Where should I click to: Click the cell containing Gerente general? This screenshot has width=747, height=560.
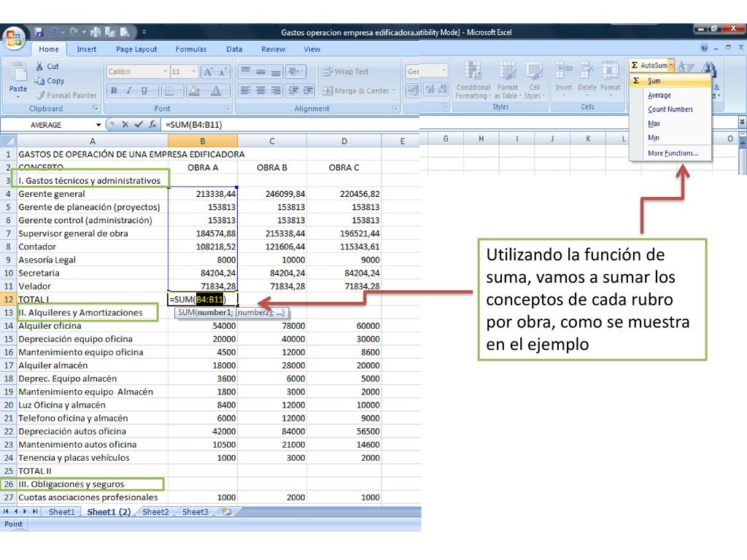click(93, 194)
